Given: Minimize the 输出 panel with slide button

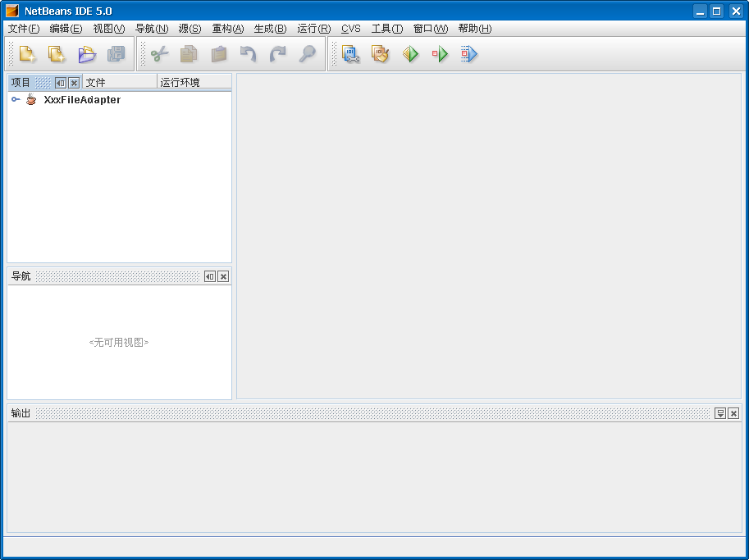Looking at the screenshot, I should [x=720, y=413].
